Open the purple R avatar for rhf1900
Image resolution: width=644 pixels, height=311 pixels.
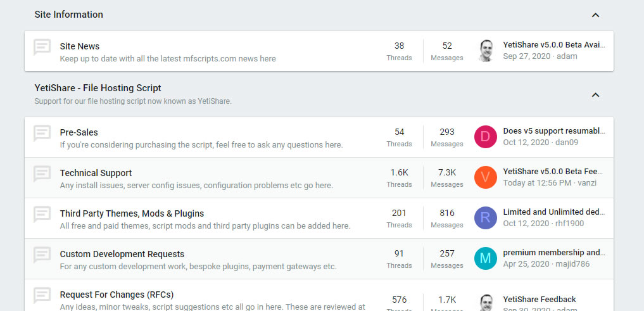[x=486, y=218]
